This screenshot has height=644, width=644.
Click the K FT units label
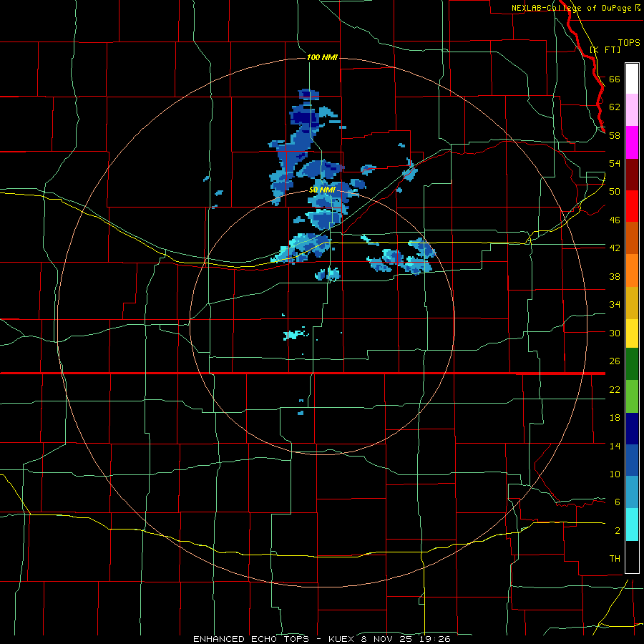point(605,49)
